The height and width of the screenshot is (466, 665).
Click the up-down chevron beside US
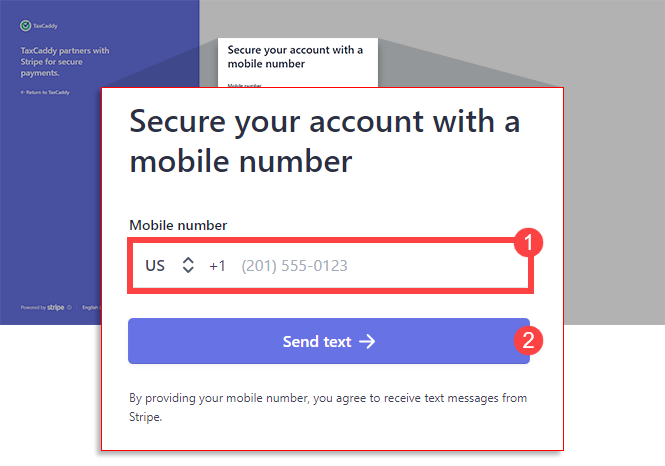tap(187, 266)
